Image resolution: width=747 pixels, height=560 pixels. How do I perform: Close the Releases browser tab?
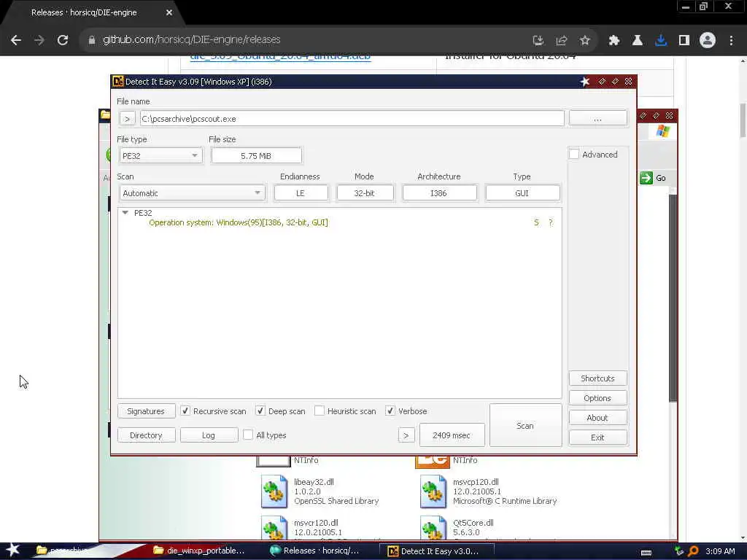169,12
